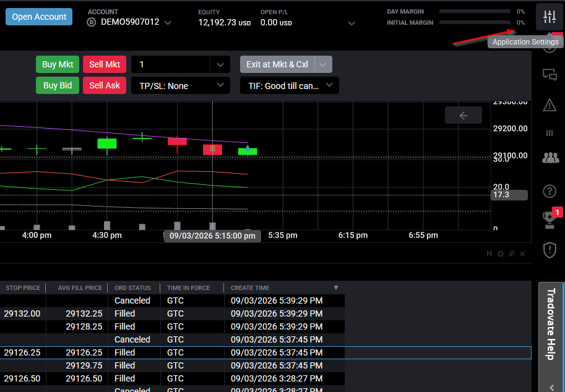This screenshot has width=565, height=392.
Task: Open the warning triangle alerts icon
Action: (x=550, y=105)
